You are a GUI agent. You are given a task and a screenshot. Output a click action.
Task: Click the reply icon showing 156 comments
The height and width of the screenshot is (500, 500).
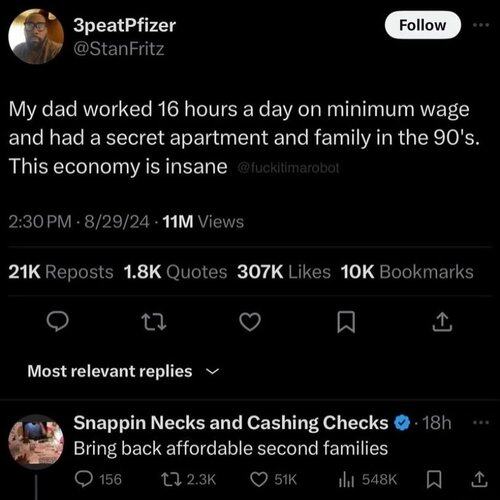click(98, 479)
